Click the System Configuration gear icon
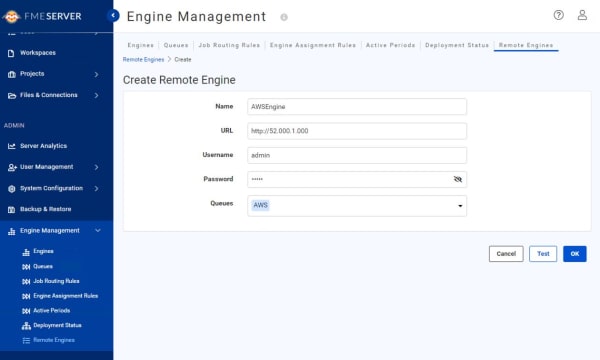600x360 pixels. (x=11, y=189)
